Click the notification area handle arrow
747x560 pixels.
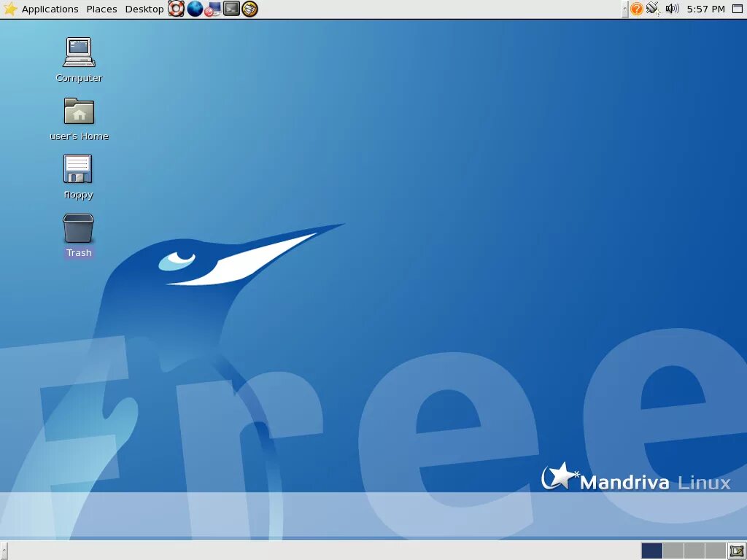625,9
